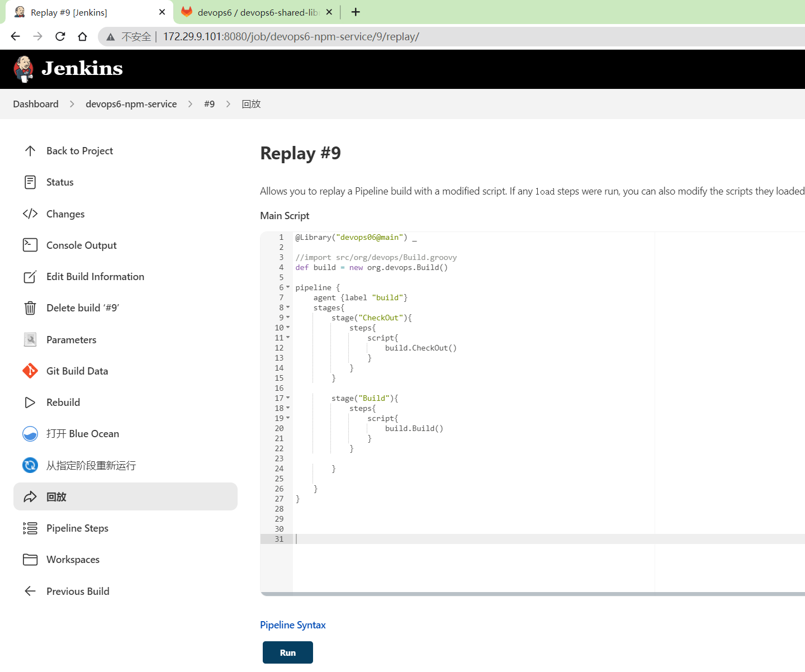Place cursor on empty line 31 of editor
The image size is (805, 672).
click(x=549, y=539)
